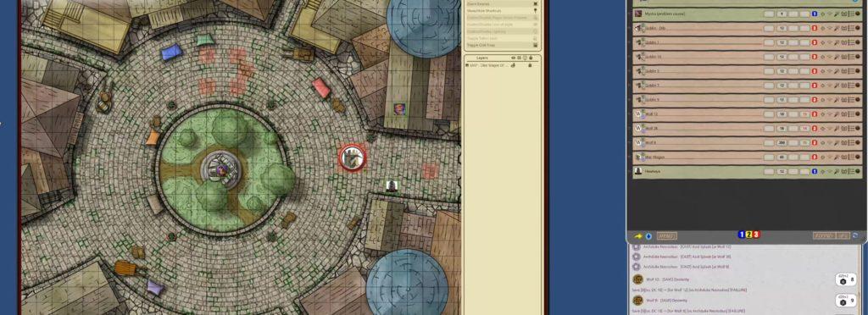Select the token below the red-ringed token
This screenshot has width=868, height=315.
[392, 185]
